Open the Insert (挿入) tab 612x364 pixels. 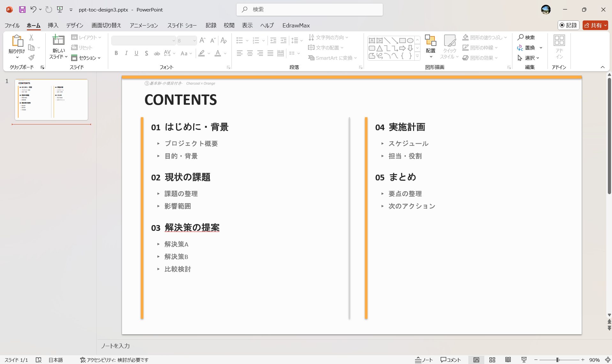click(x=53, y=25)
